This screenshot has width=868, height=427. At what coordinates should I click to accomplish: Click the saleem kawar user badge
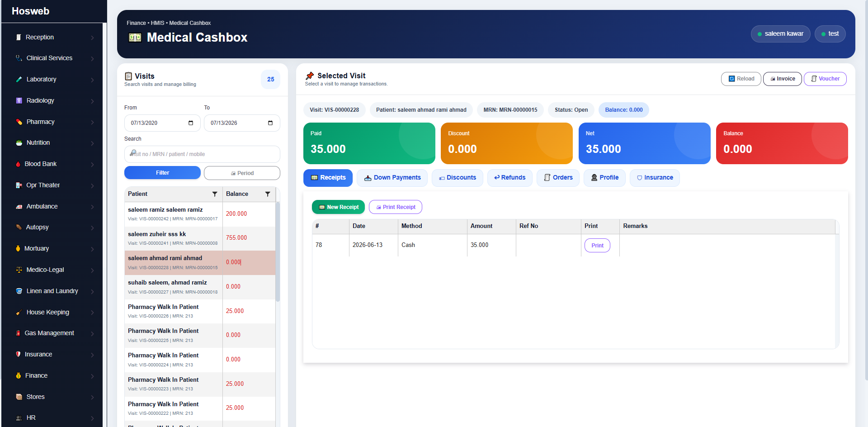(780, 34)
